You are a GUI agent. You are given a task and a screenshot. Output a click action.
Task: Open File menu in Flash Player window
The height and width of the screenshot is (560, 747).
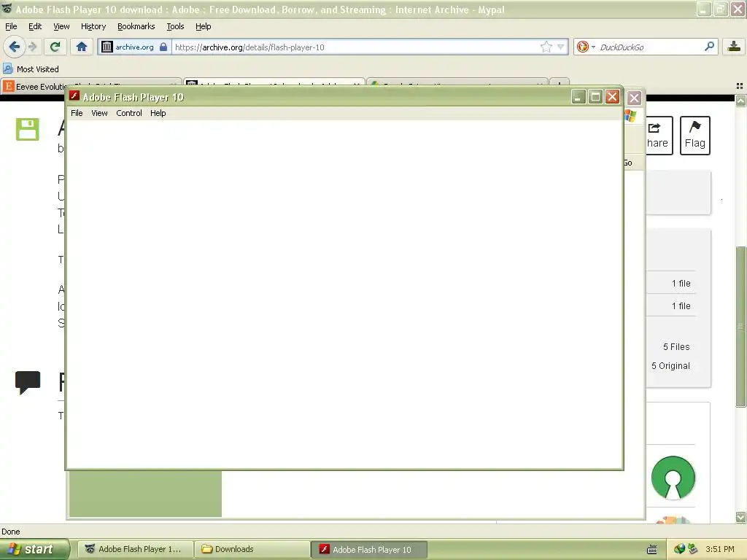point(77,113)
